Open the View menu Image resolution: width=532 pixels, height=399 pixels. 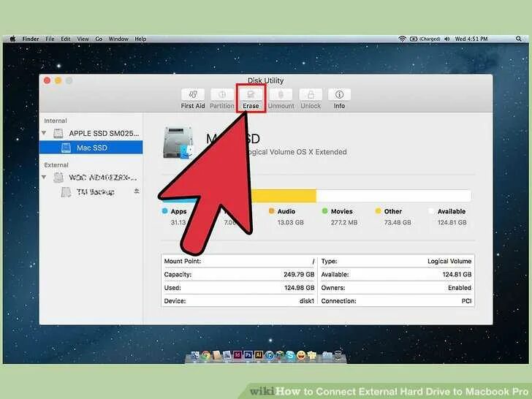83,39
